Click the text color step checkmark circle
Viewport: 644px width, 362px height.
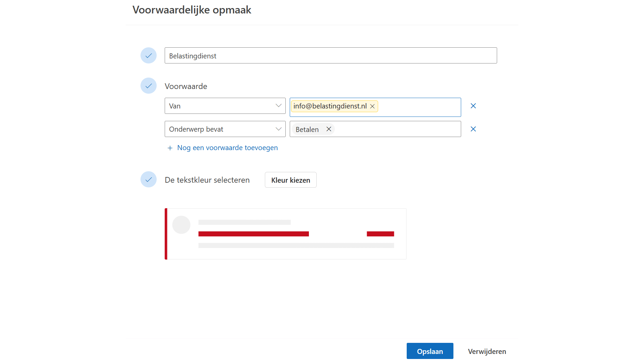point(149,180)
